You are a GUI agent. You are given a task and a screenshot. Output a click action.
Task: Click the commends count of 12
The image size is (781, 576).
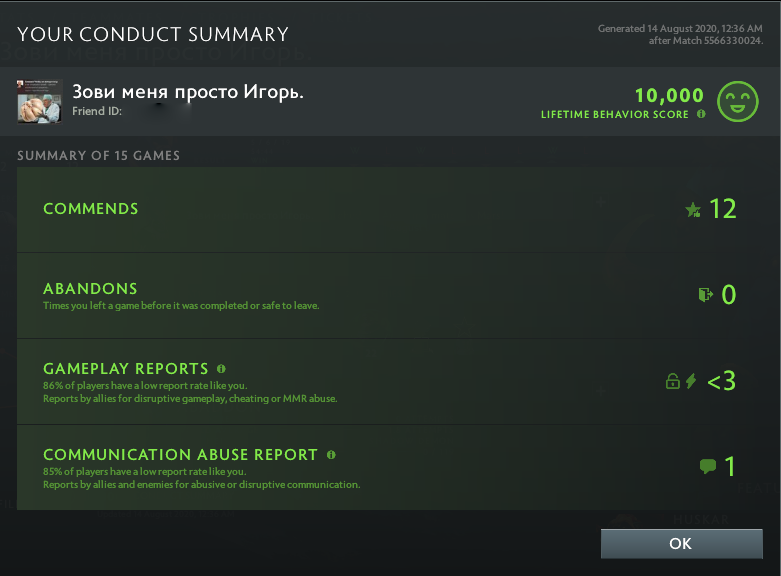(x=722, y=209)
